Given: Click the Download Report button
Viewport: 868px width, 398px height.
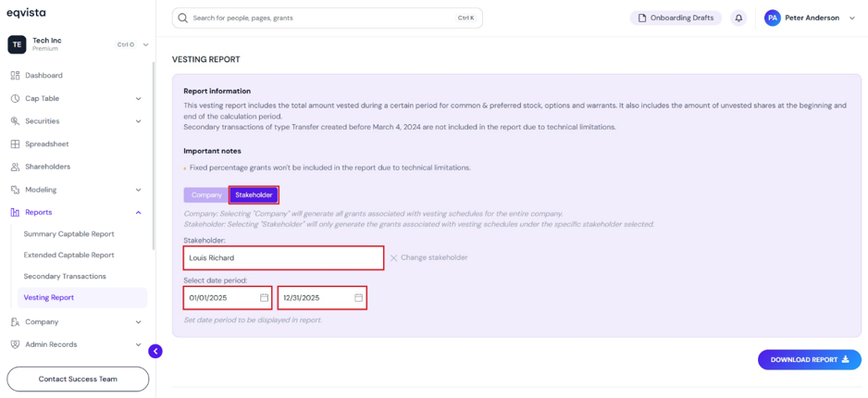Looking at the screenshot, I should pyautogui.click(x=810, y=360).
